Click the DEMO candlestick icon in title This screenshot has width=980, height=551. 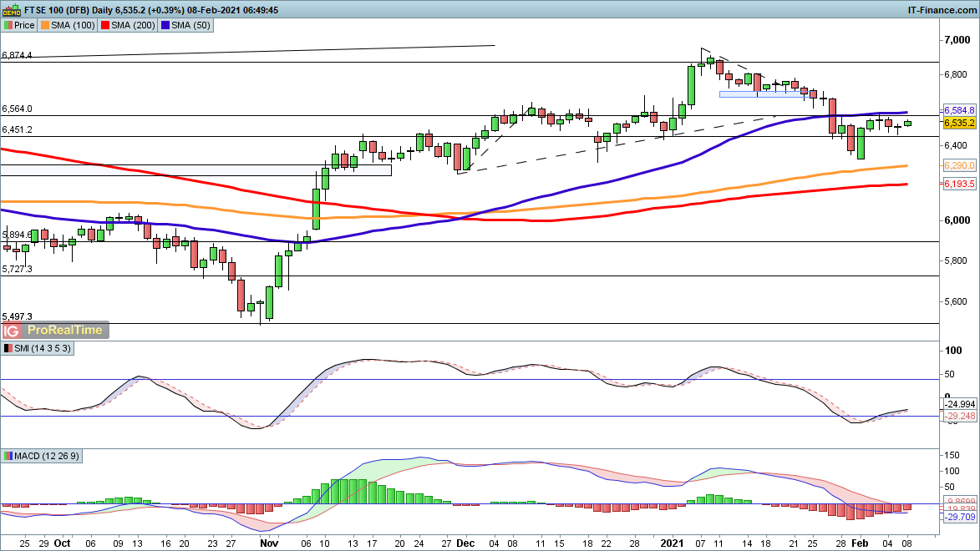(12, 10)
